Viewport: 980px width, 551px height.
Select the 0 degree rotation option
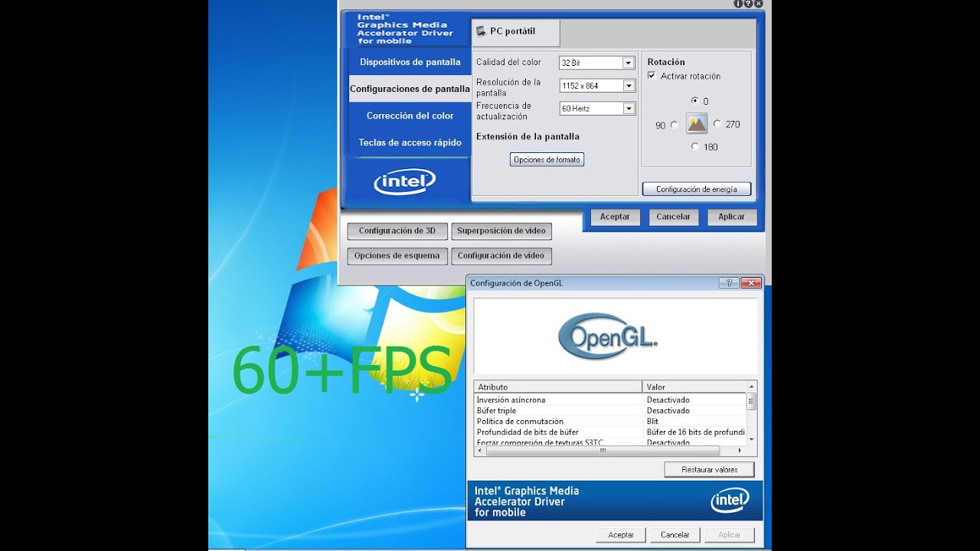pyautogui.click(x=695, y=100)
